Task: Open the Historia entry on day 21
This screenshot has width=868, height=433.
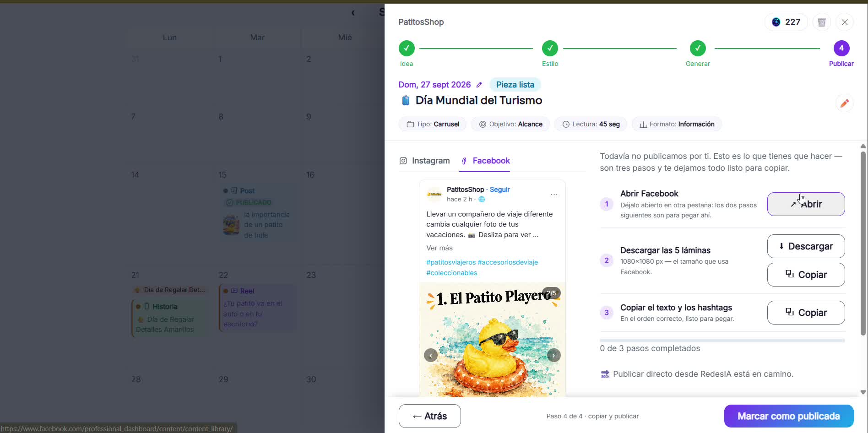Action: (170, 318)
